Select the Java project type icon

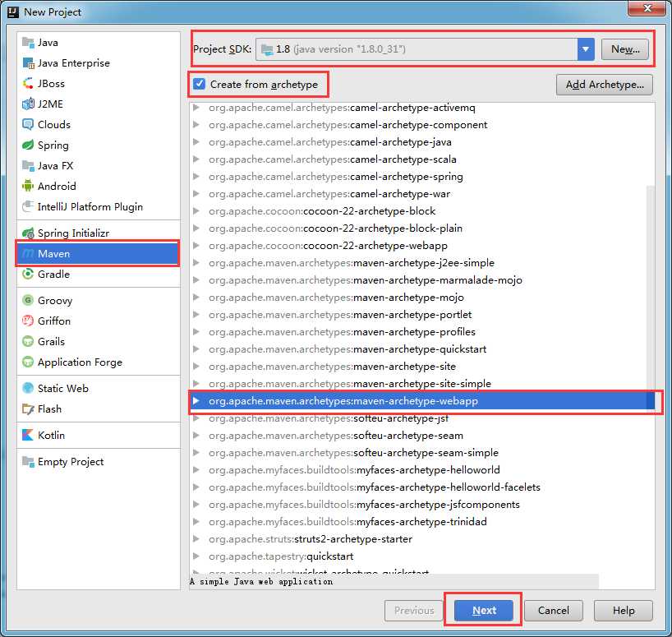click(x=28, y=43)
